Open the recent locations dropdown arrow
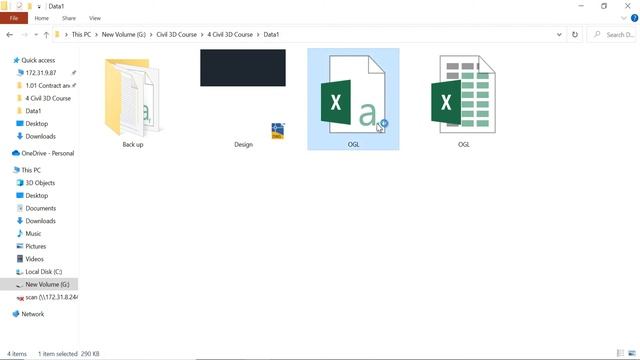The width and height of the screenshot is (640, 360). 36,35
